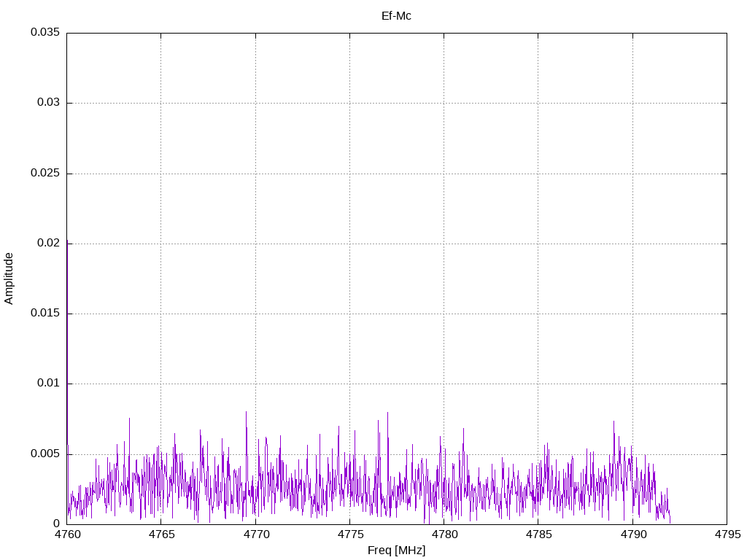This screenshot has height=560, width=747.
Task: Select the Amplitude y-axis label
Action: coord(9,279)
